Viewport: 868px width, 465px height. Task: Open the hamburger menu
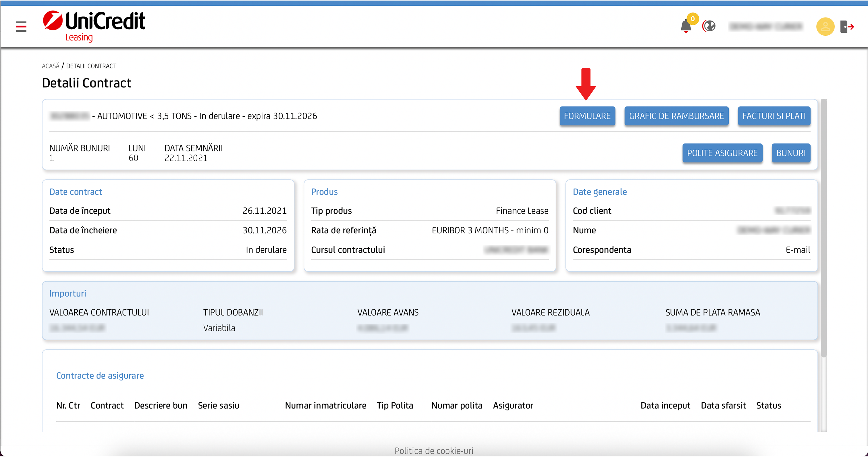point(21,27)
